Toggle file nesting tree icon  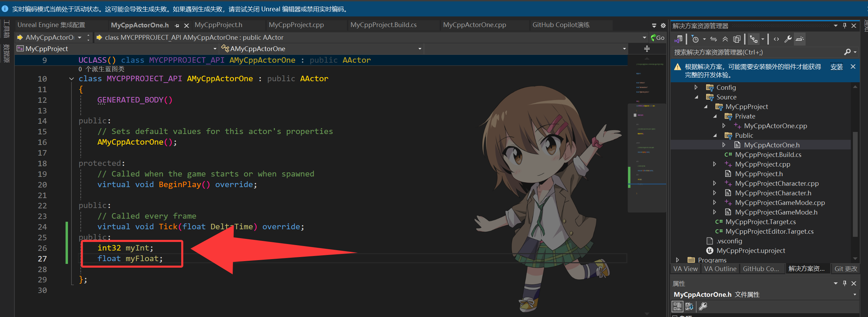pyautogui.click(x=754, y=39)
